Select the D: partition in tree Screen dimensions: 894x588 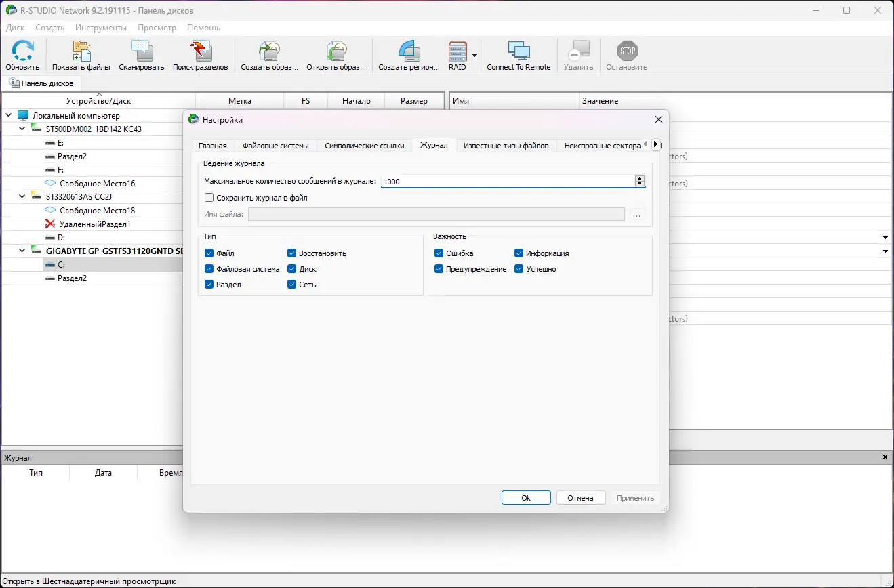[x=61, y=237]
